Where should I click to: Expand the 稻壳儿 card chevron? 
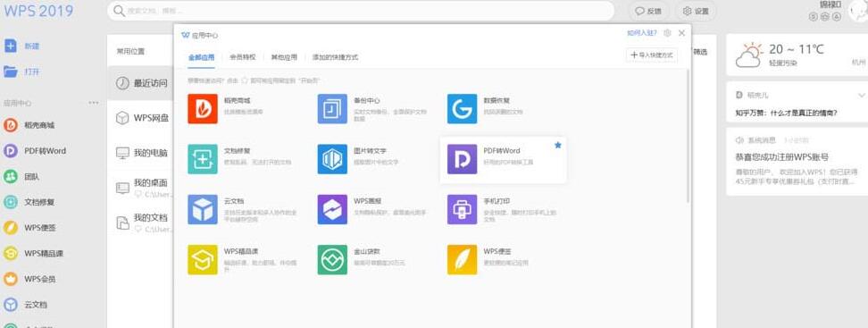click(x=862, y=95)
